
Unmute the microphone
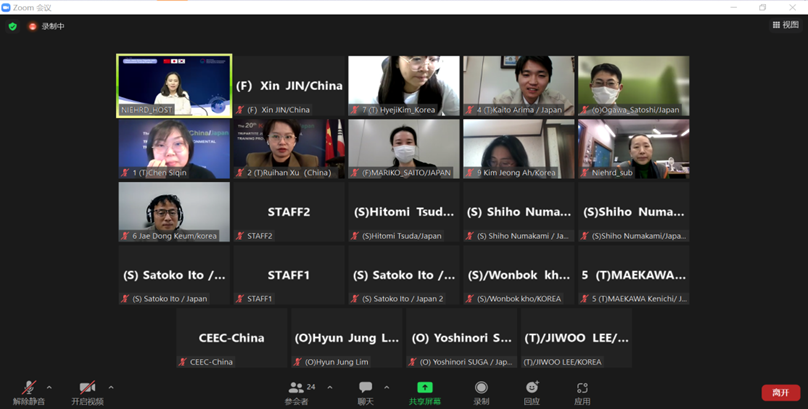point(28,390)
